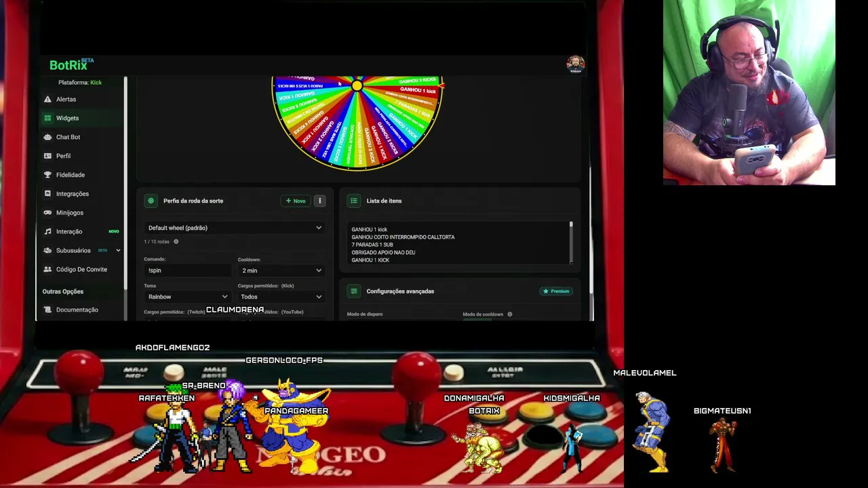Click the Premium star badge
Image resolution: width=868 pixels, height=488 pixels.
(556, 291)
